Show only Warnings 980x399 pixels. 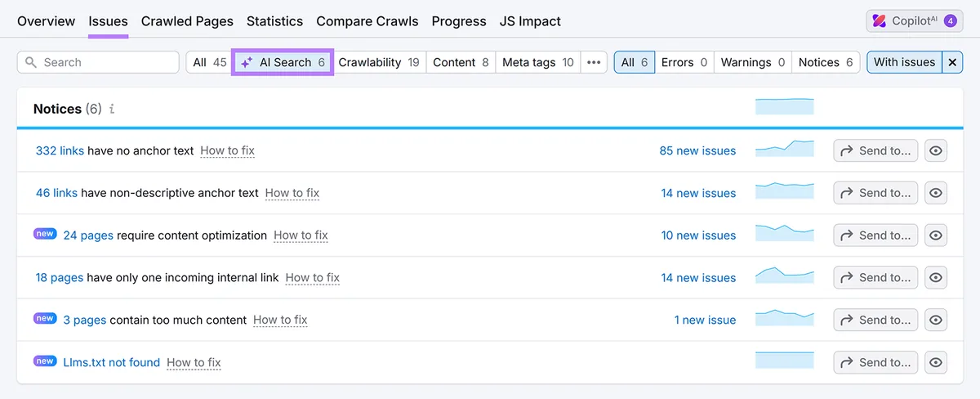click(753, 62)
